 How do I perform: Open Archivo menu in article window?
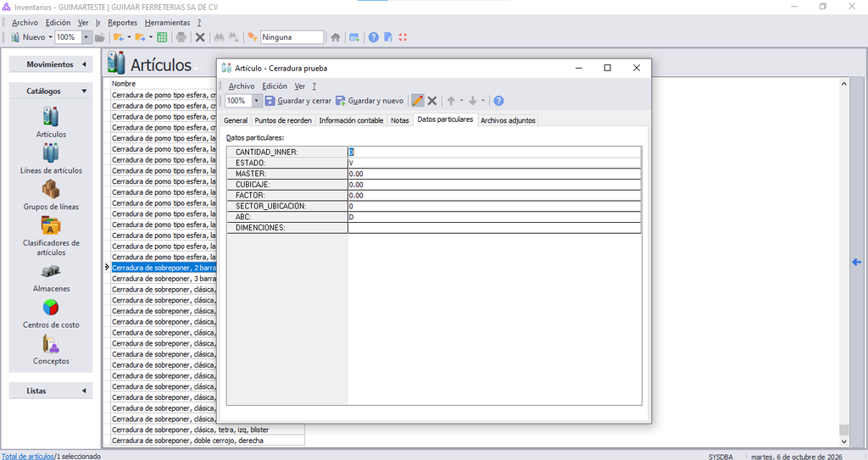coord(242,86)
